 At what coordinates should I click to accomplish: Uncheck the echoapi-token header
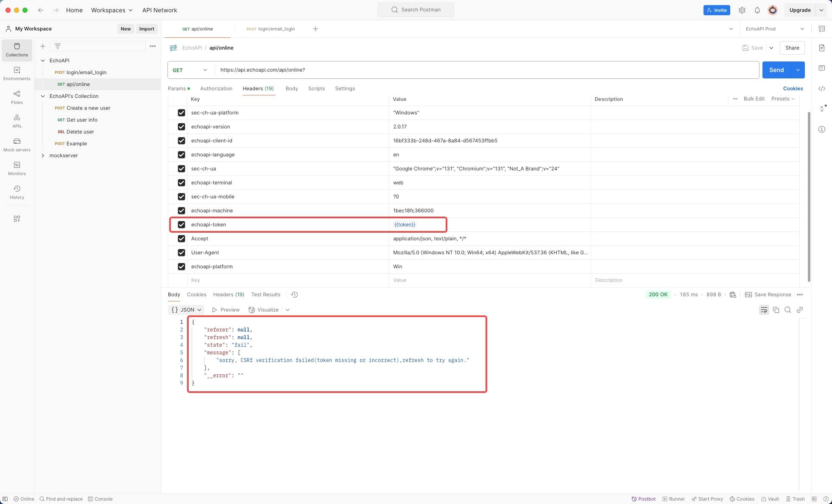(181, 225)
